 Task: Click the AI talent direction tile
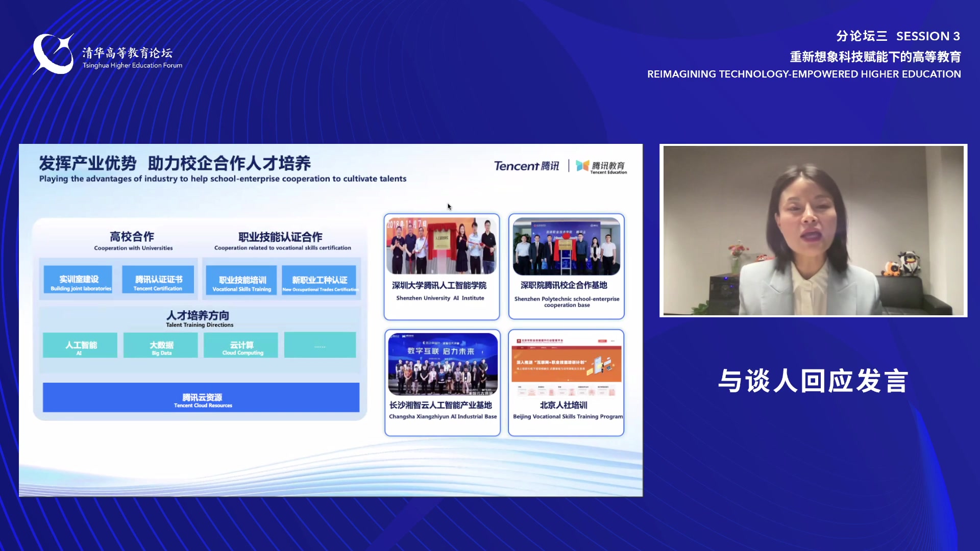(x=80, y=345)
